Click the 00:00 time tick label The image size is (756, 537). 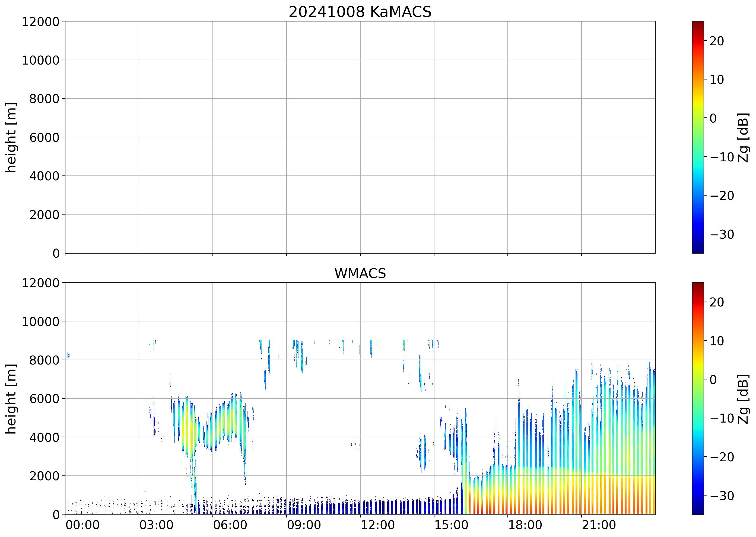pyautogui.click(x=82, y=525)
